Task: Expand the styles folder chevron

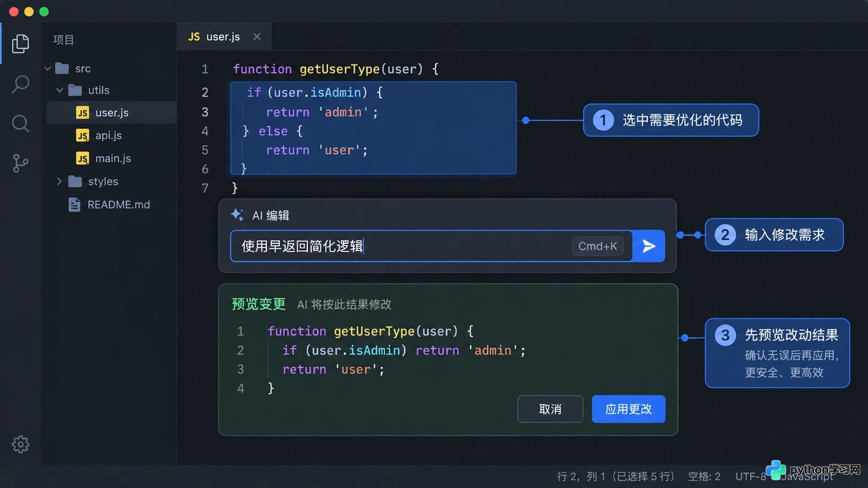Action: point(59,181)
